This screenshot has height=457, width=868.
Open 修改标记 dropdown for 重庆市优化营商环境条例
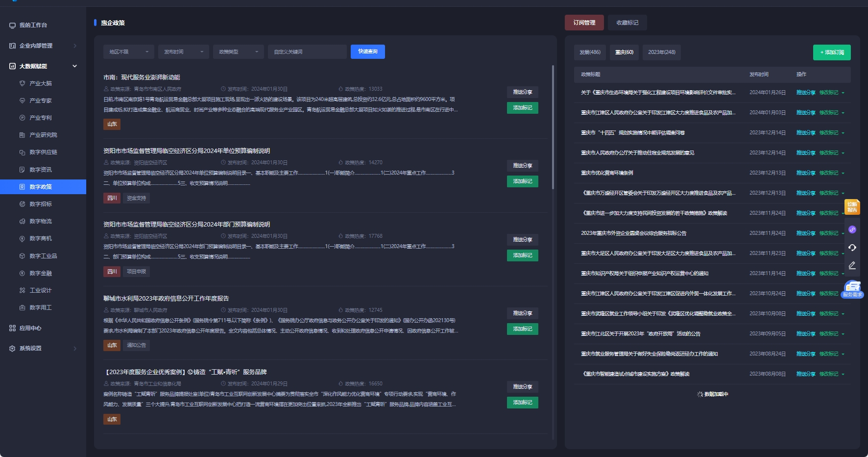[832, 173]
